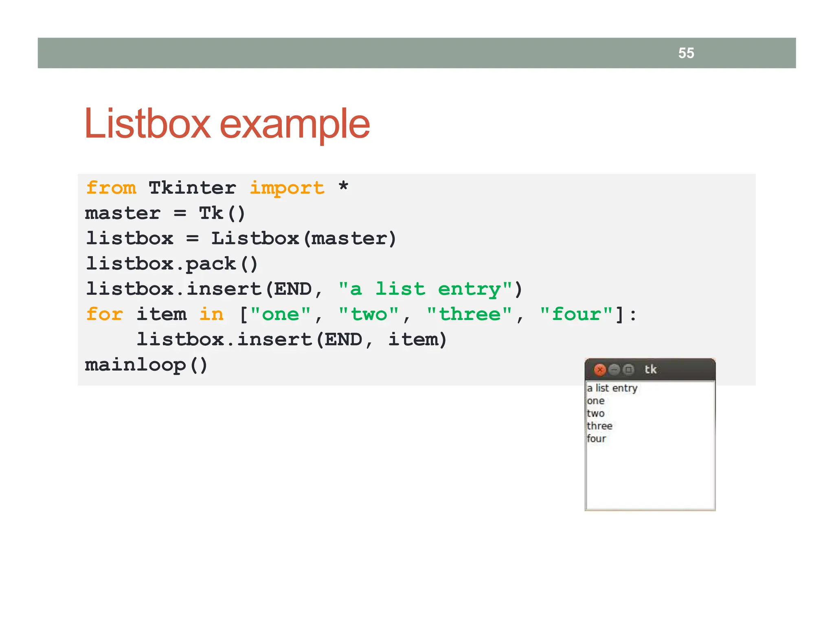The image size is (834, 644).
Task: Click the 'master = Tk()' code line
Action: [x=165, y=214]
